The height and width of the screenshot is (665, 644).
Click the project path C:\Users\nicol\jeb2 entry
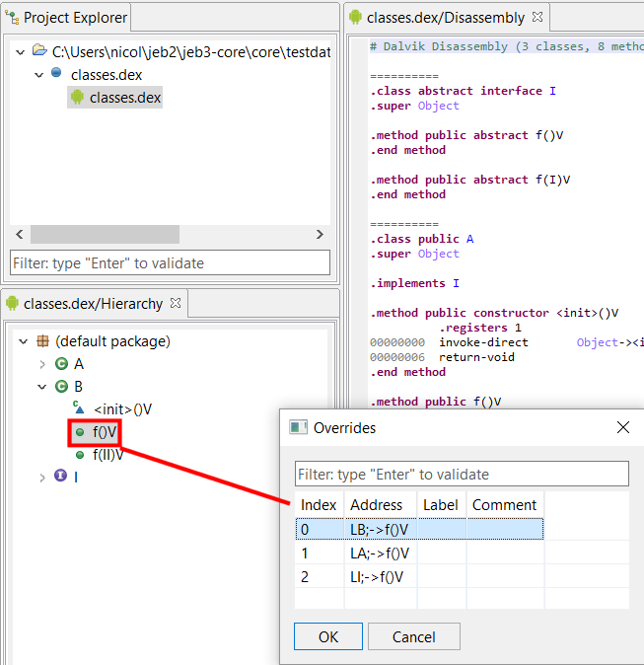pos(191,51)
